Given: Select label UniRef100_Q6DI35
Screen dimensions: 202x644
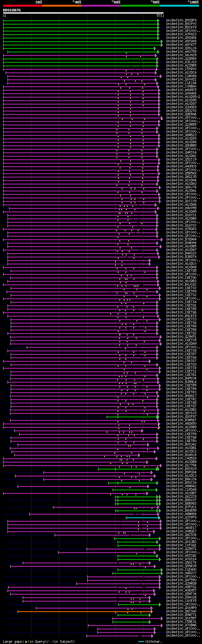Looking at the screenshot, I should pos(181,177).
